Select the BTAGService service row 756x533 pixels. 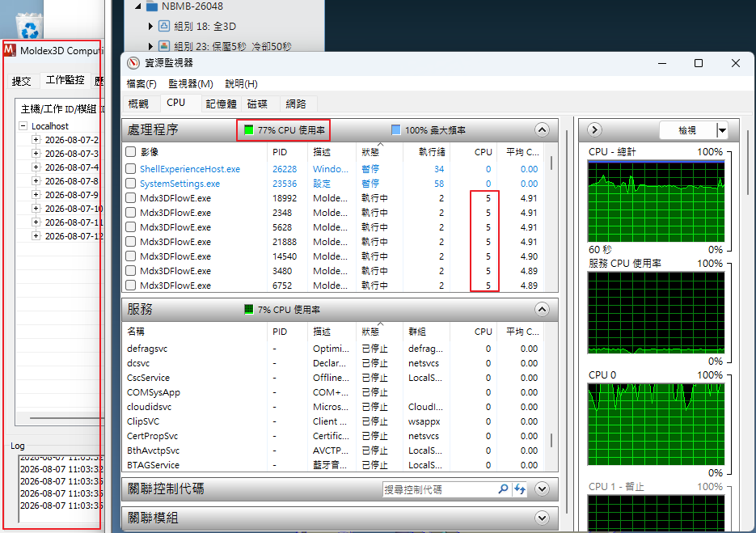tap(334, 465)
